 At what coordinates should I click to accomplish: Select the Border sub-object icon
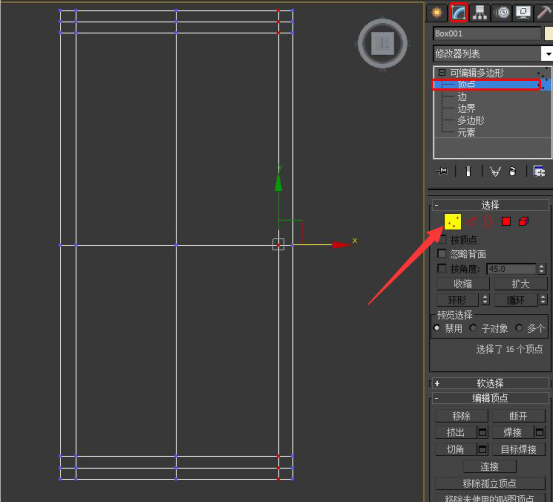point(488,221)
